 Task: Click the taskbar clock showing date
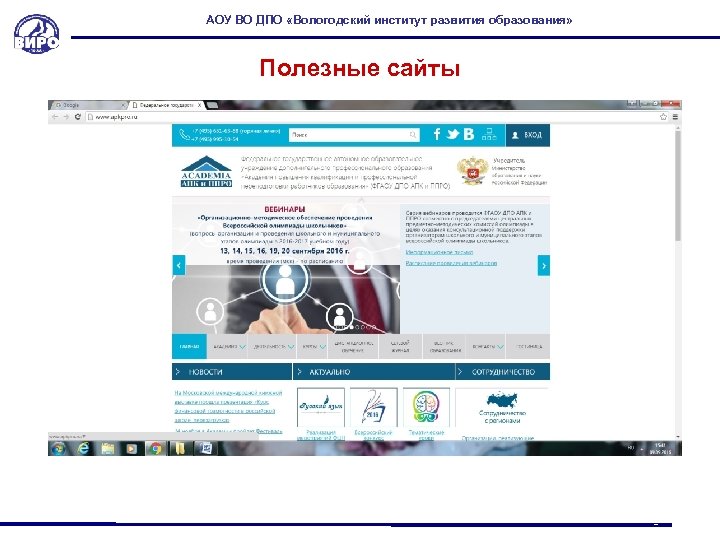click(x=660, y=449)
